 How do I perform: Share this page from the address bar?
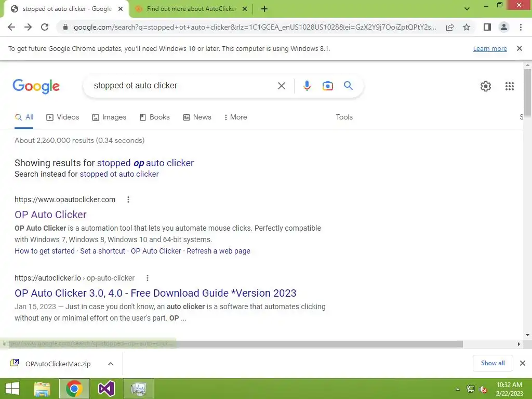click(x=450, y=27)
